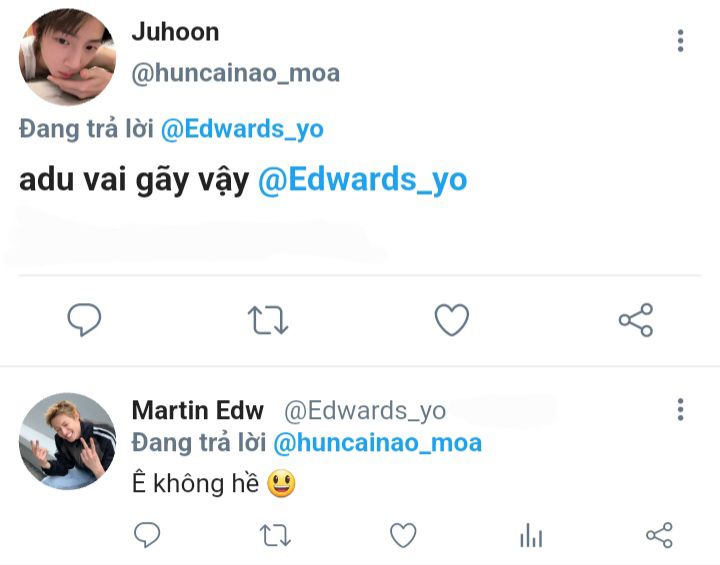This screenshot has height=565, width=720.
Task: Open @Edwards_yo in Juhoon's reply header
Action: coord(242,129)
